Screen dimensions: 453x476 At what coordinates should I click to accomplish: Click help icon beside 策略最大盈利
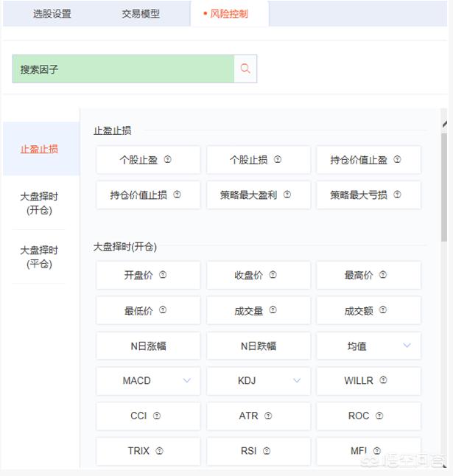click(287, 195)
